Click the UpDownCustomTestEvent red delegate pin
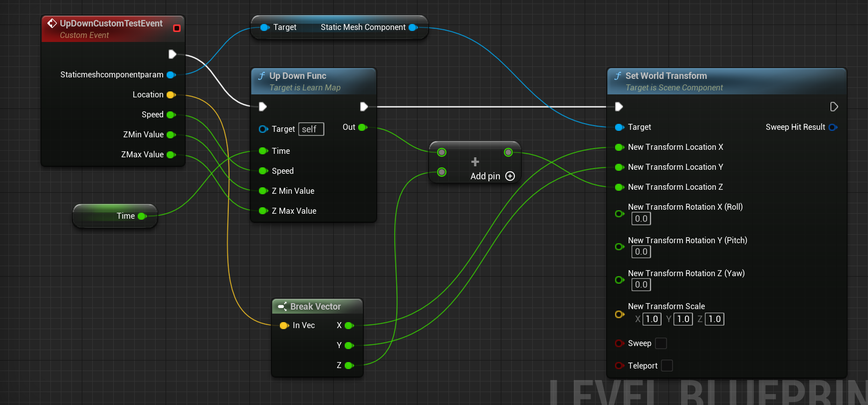This screenshot has height=405, width=868. click(x=177, y=28)
